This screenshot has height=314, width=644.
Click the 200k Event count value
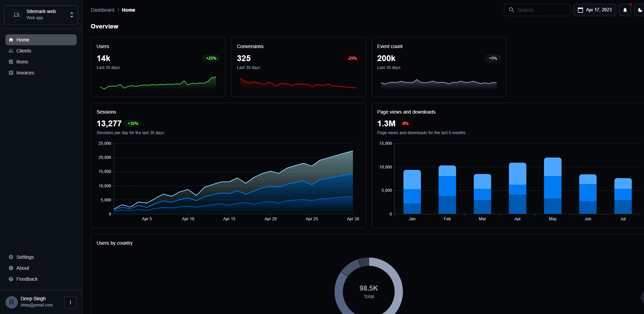pos(386,58)
